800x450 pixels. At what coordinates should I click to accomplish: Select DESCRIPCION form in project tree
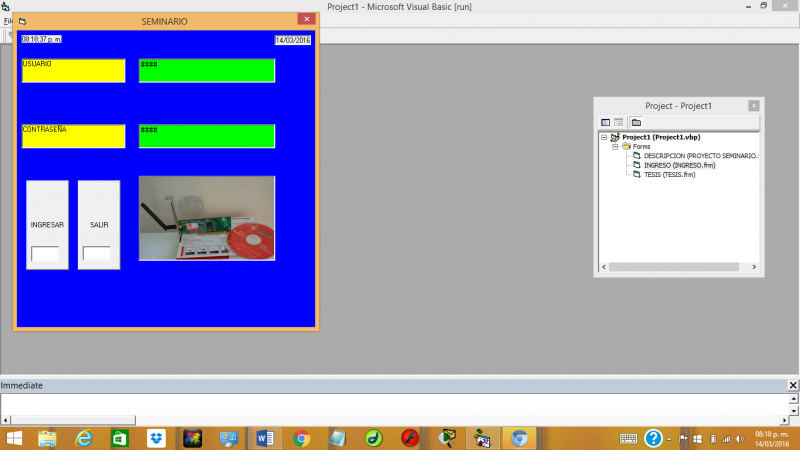pyautogui.click(x=701, y=156)
